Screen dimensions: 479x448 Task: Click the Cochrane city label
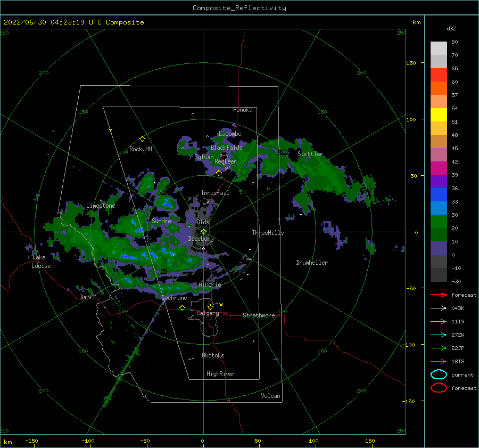[x=174, y=298]
